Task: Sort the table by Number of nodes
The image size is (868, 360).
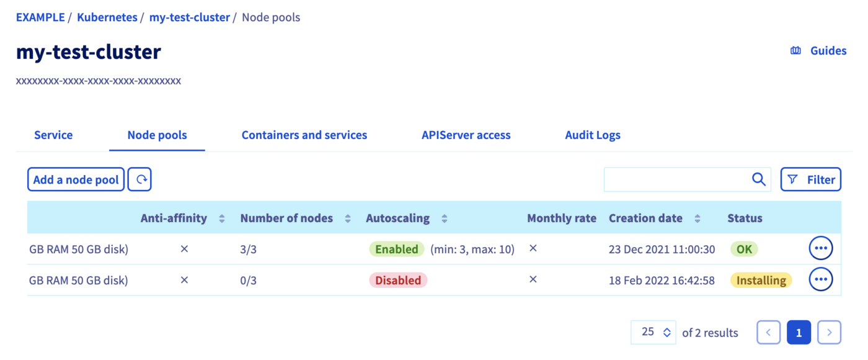Action: tap(347, 218)
